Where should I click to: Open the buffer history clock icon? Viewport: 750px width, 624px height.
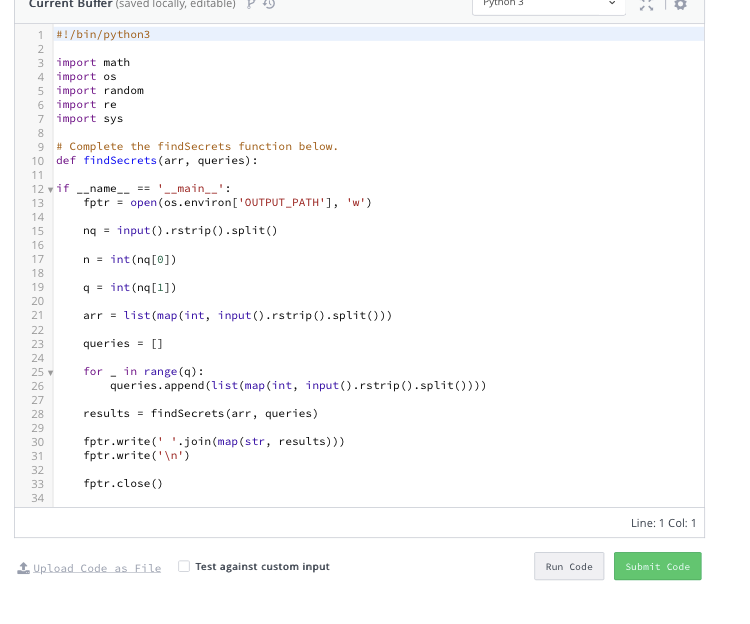coord(269,4)
